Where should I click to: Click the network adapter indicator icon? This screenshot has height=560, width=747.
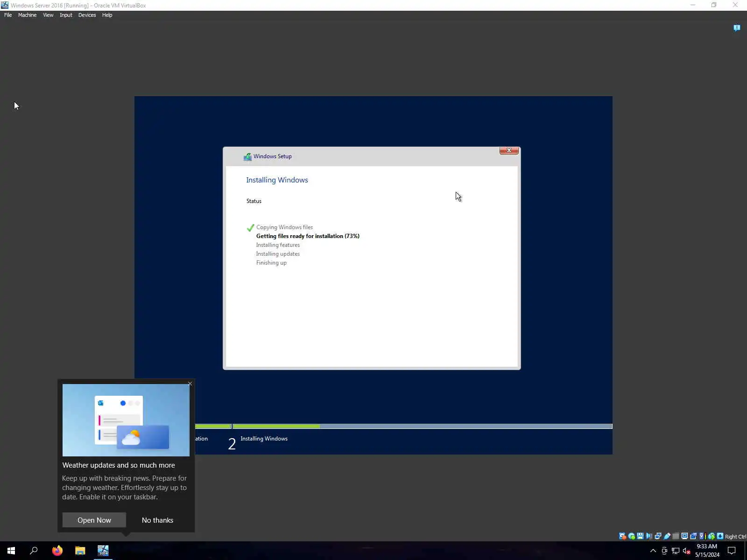point(658,536)
